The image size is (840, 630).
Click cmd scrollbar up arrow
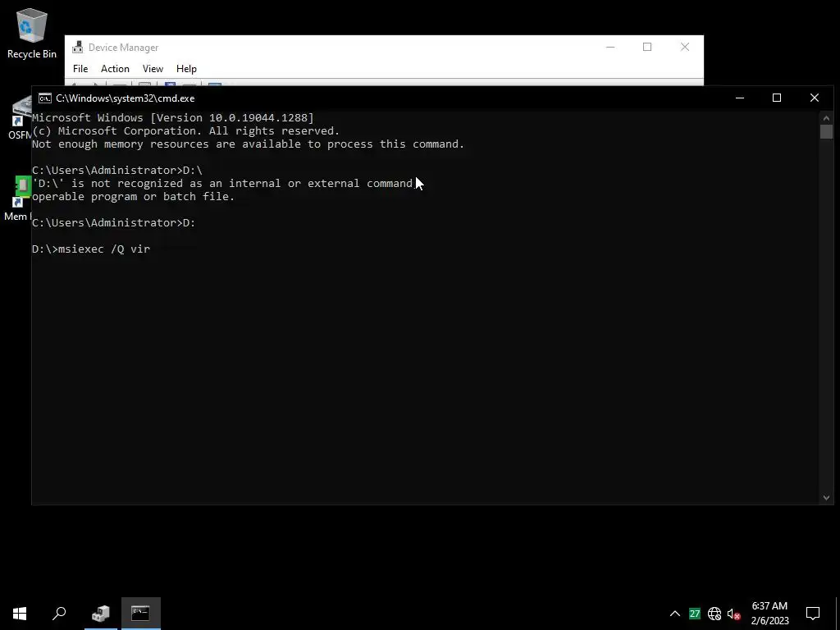826,118
